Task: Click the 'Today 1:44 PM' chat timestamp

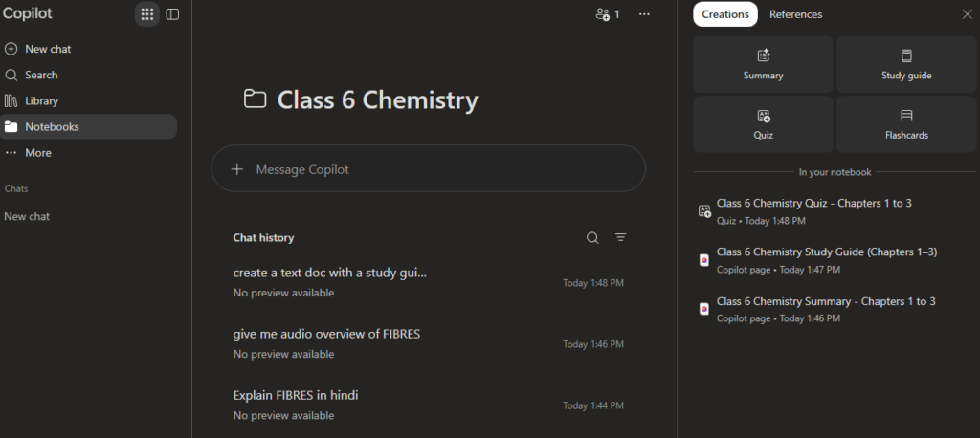Action: pyautogui.click(x=593, y=405)
